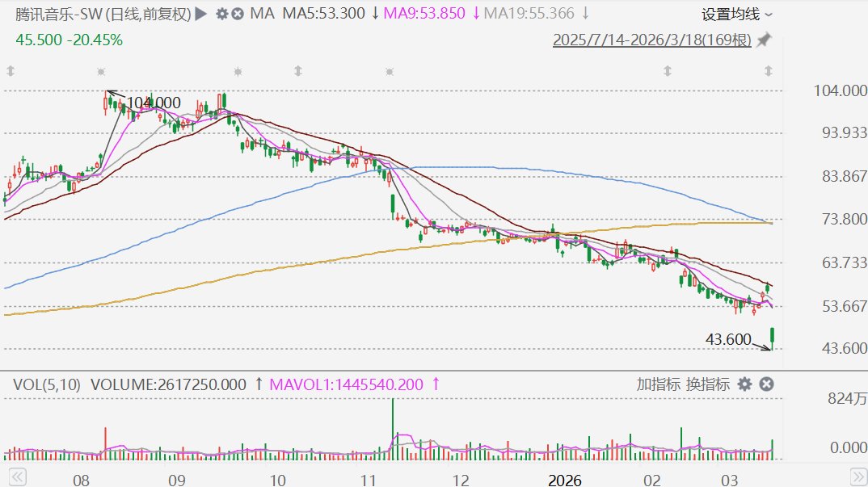Open the 2025/7/14-2026/3/18 date range picker
The image size is (868, 487).
[651, 40]
